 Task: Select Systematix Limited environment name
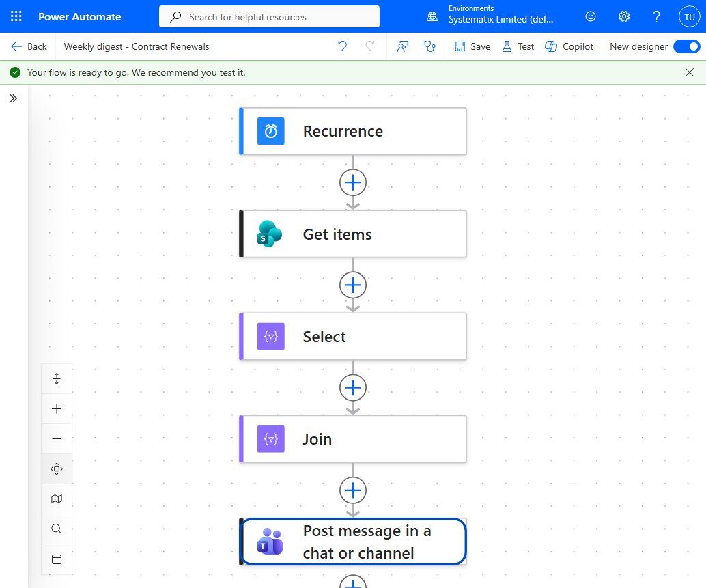[x=500, y=19]
